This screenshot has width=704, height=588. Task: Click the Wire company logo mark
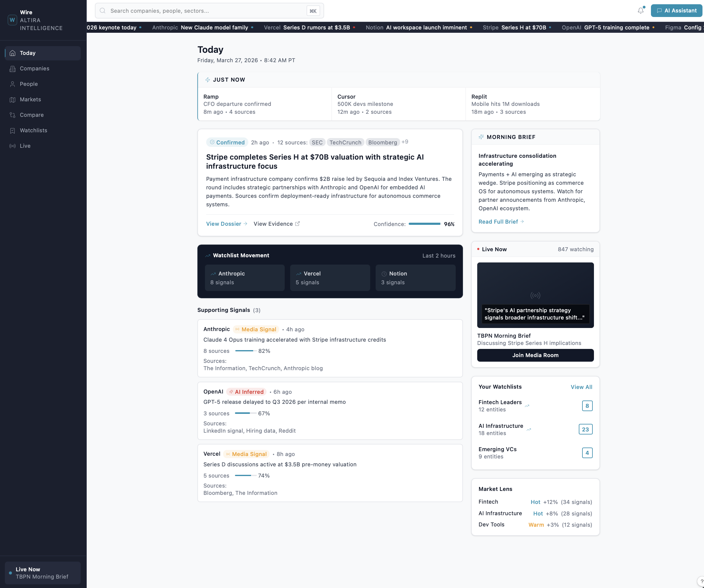coord(12,20)
